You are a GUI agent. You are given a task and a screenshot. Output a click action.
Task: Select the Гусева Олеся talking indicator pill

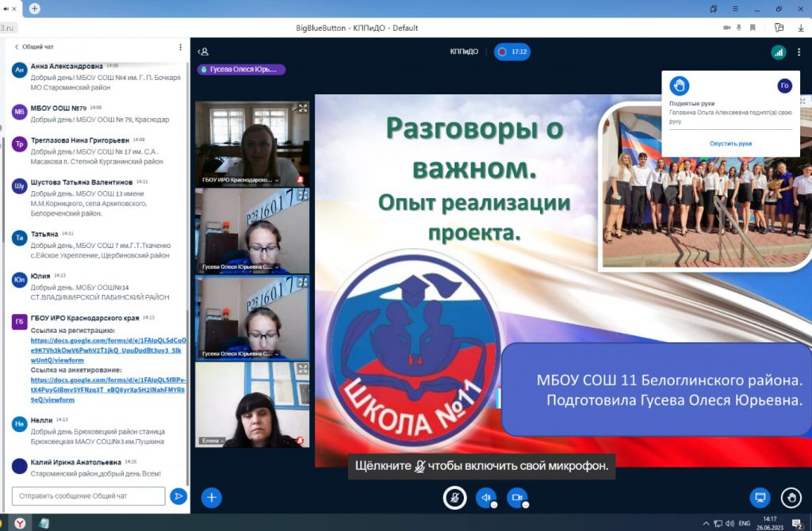tap(241, 69)
